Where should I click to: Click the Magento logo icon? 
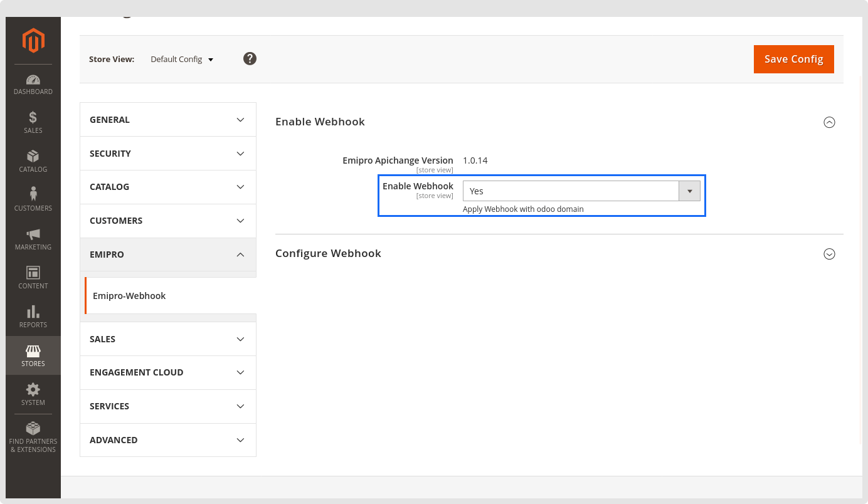pos(33,41)
